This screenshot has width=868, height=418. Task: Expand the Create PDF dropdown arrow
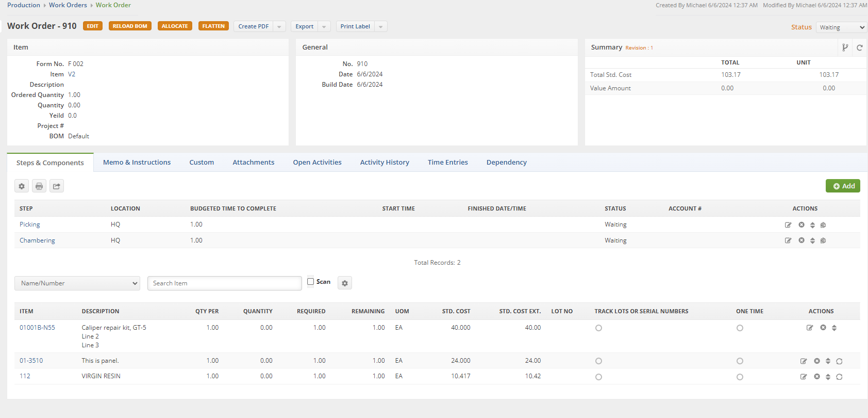279,26
